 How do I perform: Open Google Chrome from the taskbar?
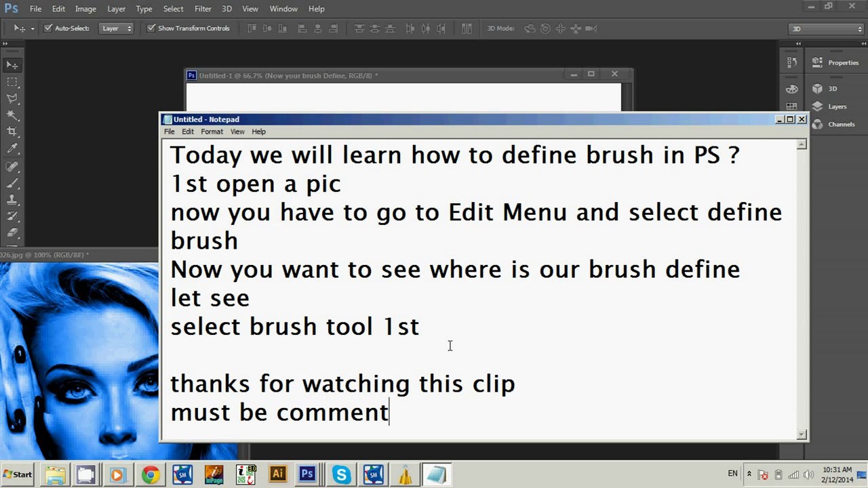click(151, 474)
